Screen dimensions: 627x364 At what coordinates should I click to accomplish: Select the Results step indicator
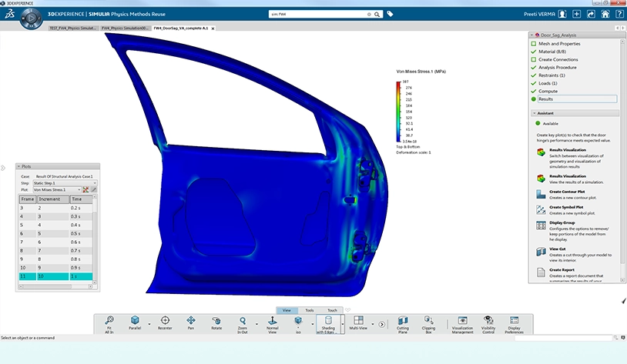(534, 99)
